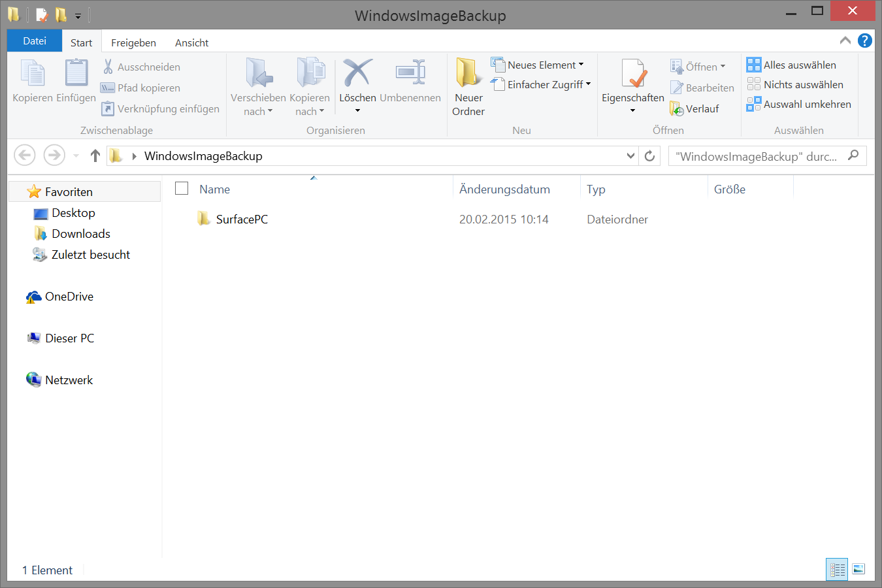Expand Kopieren nach dropdown
The width and height of the screenshot is (882, 588).
[x=321, y=112]
